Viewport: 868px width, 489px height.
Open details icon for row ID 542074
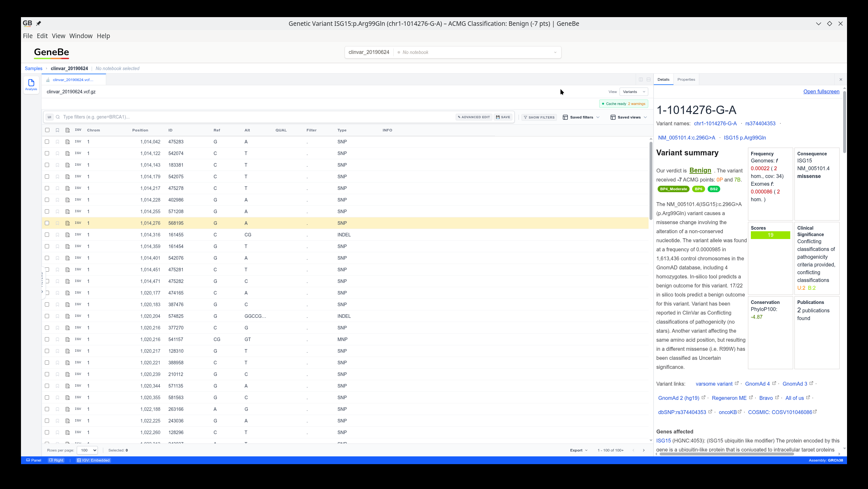point(67,153)
